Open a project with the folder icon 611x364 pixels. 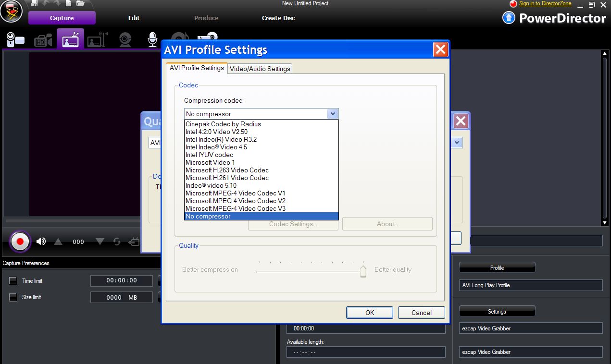(x=80, y=3)
